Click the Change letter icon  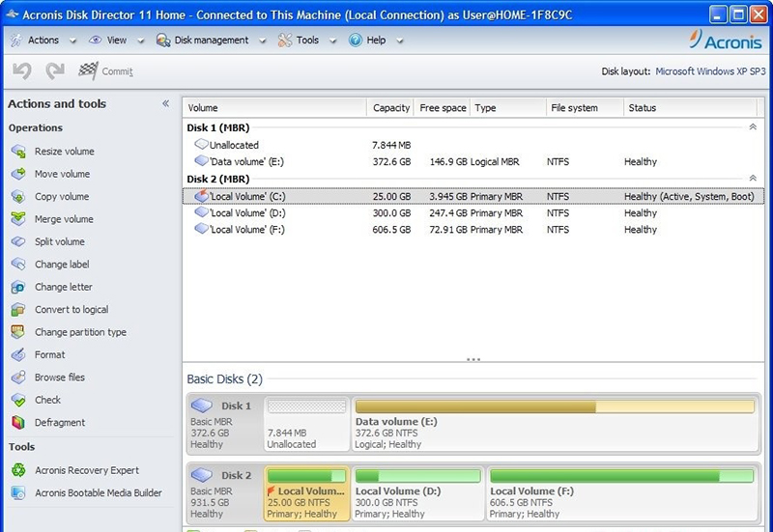[x=18, y=287]
